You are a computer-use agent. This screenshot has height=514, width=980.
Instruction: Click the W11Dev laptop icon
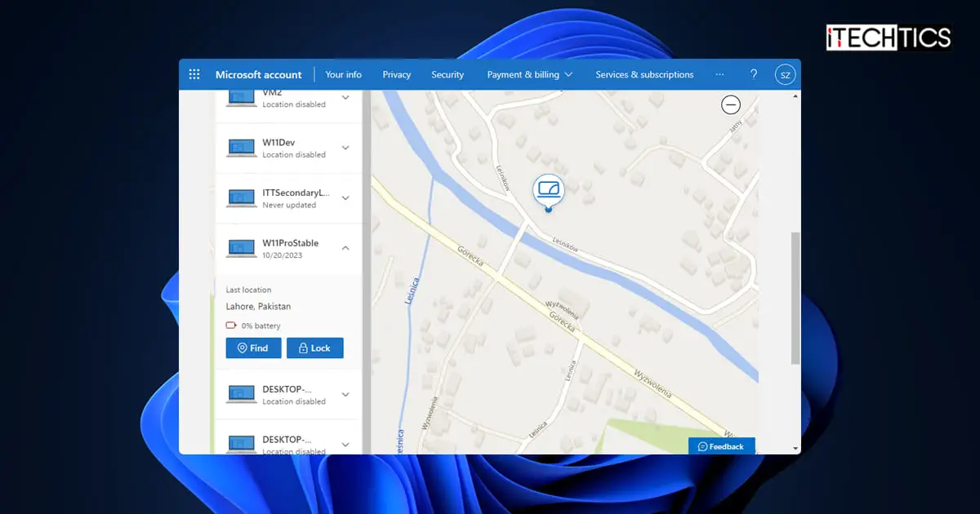tap(241, 148)
